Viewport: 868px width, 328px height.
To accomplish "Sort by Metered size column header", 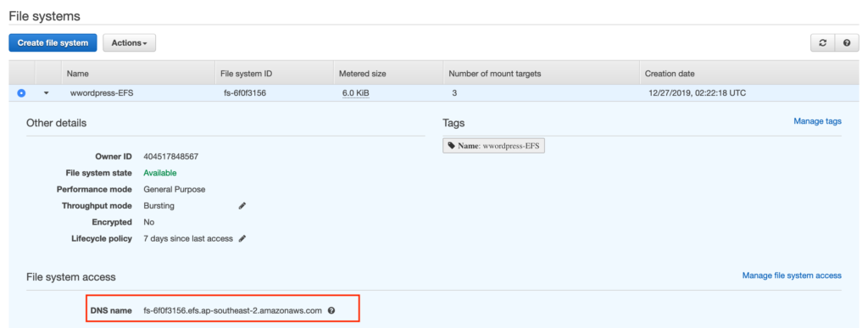I will point(363,74).
